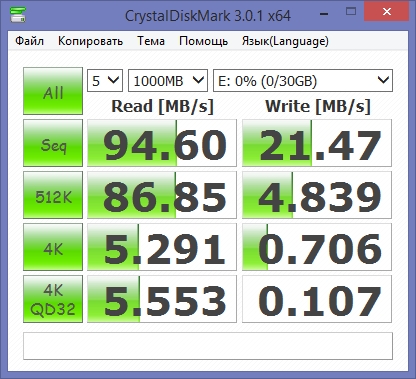Open the test count dropdown showing 5
The height and width of the screenshot is (379, 416).
tap(105, 80)
